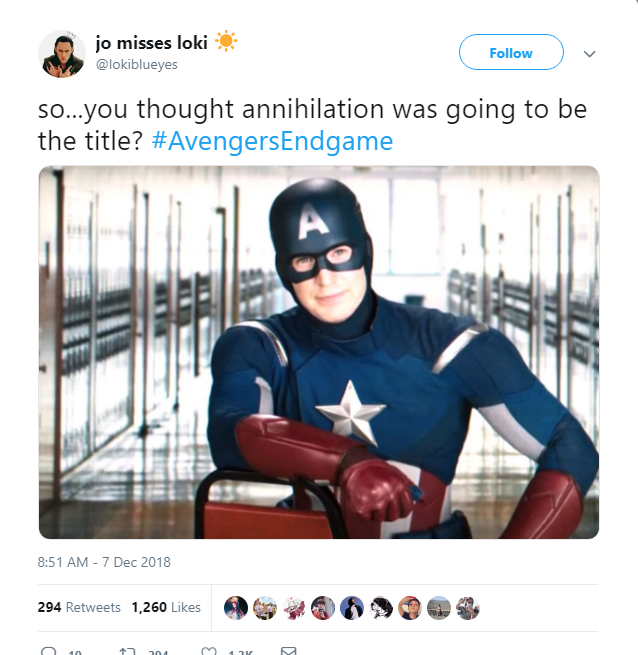Click the envelope direct message icon

[288, 651]
